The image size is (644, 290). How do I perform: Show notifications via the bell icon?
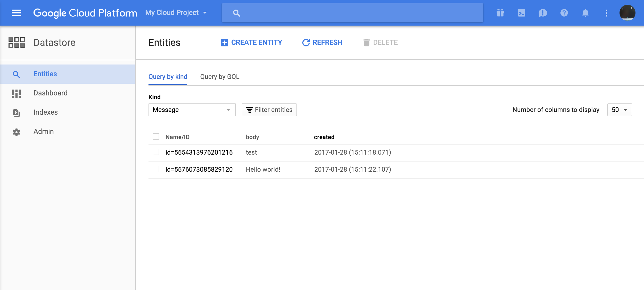(585, 13)
